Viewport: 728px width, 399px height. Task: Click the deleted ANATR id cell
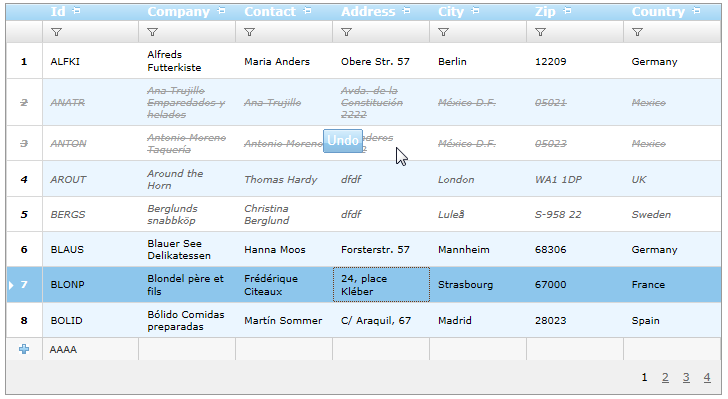coord(91,102)
